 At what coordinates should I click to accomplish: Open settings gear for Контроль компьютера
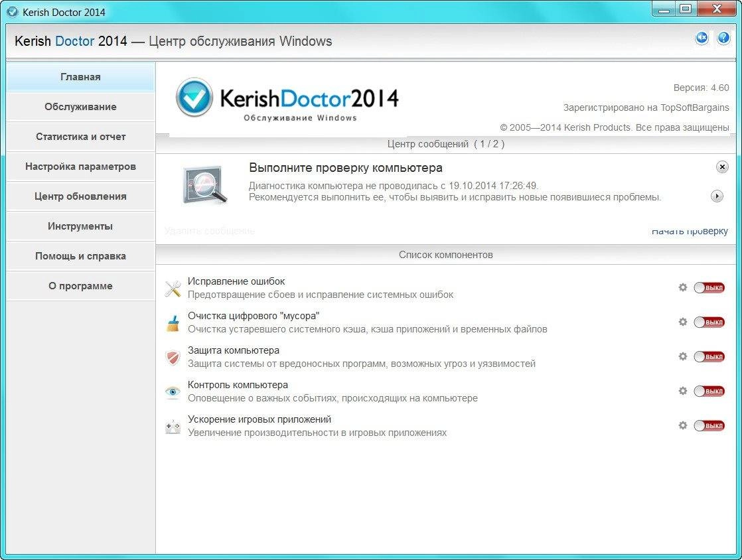coord(682,391)
